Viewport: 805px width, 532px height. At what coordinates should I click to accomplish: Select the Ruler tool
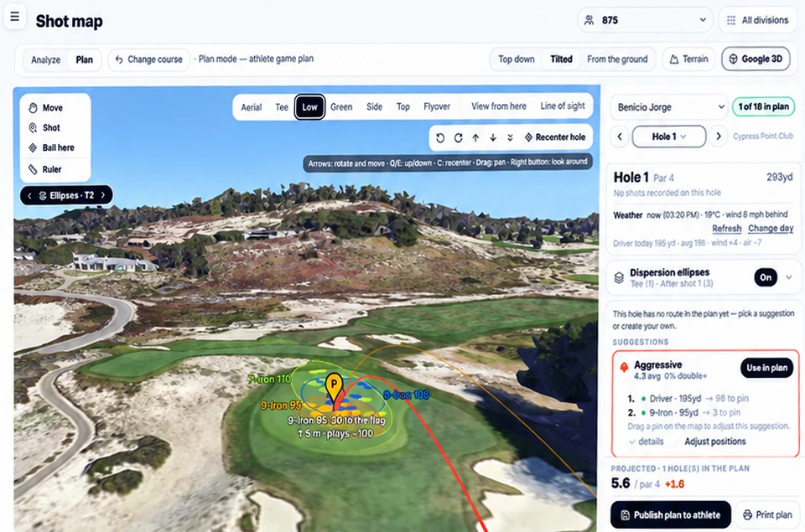click(x=45, y=169)
